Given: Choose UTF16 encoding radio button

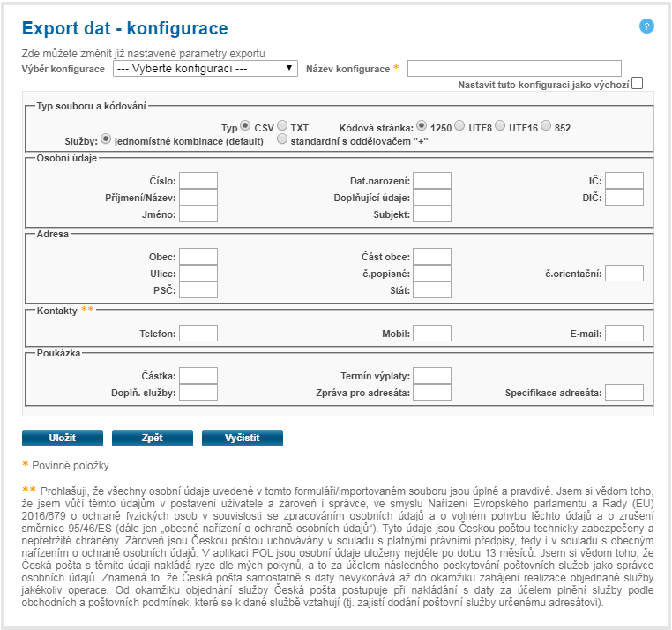Looking at the screenshot, I should [501, 126].
